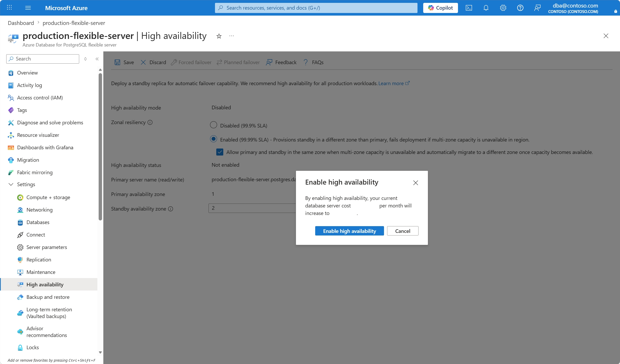
Task: Open FAQs from the blade toolbar
Action: [313, 62]
